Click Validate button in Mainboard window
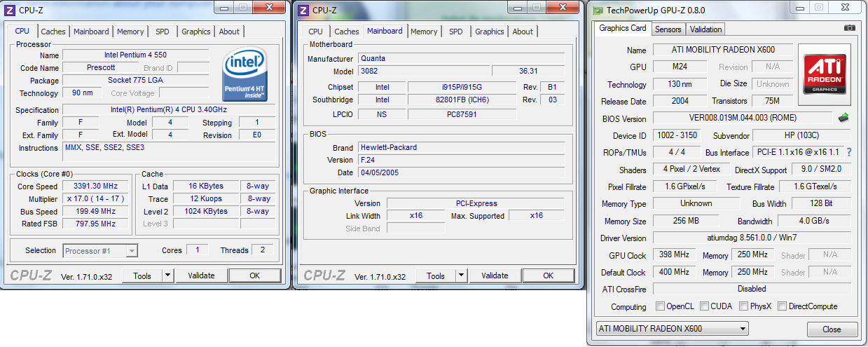The height and width of the screenshot is (347, 868). 495,275
